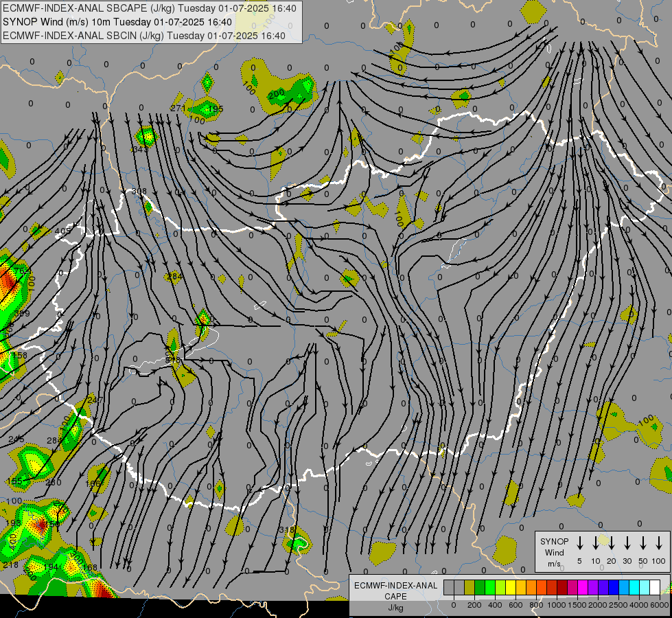Click the 20 m/s wind arrow in SYNOP legend
The image size is (672, 618).
[611, 543]
